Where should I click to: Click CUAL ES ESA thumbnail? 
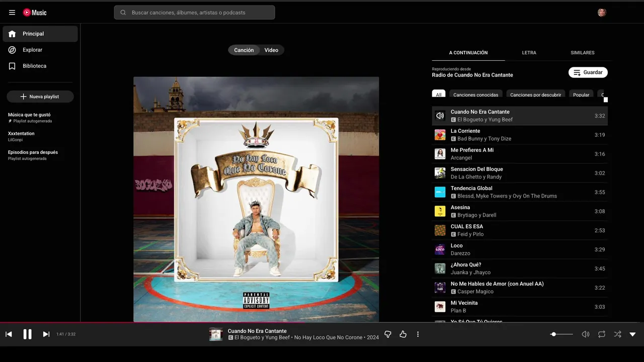pos(440,230)
